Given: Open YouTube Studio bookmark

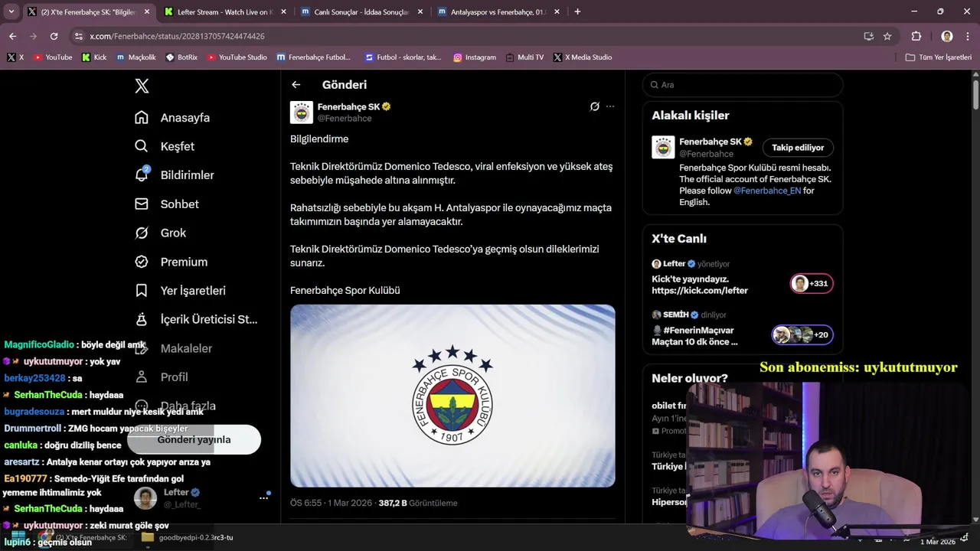Looking at the screenshot, I should (x=237, y=57).
